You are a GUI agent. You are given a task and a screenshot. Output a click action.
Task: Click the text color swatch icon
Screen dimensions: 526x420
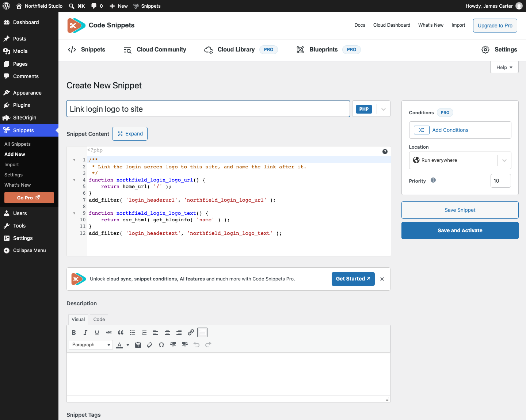tap(119, 345)
